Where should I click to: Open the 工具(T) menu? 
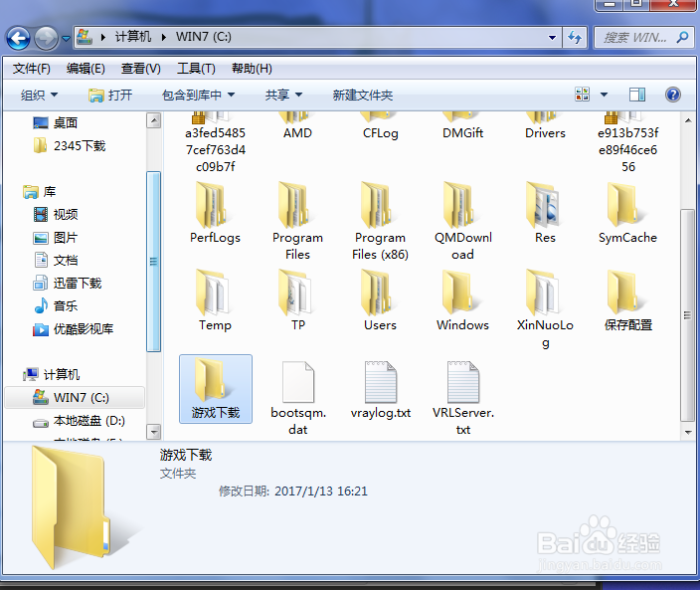pyautogui.click(x=196, y=69)
